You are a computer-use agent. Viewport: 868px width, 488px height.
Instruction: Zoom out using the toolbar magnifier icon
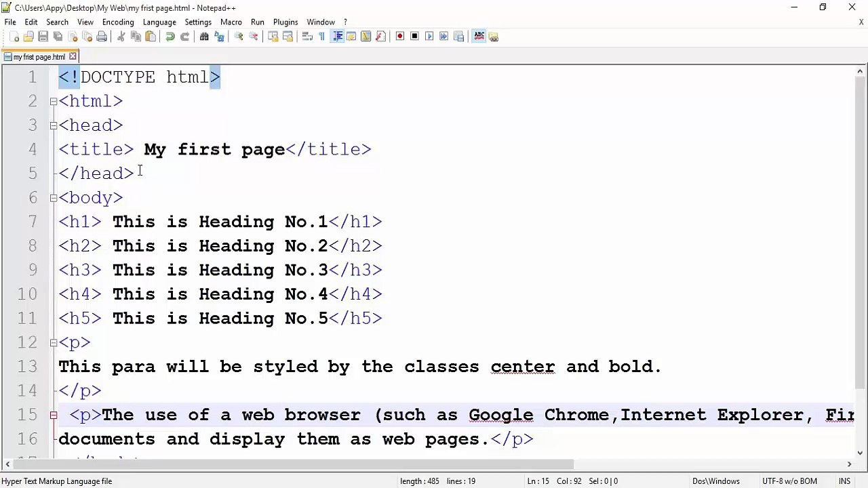253,37
